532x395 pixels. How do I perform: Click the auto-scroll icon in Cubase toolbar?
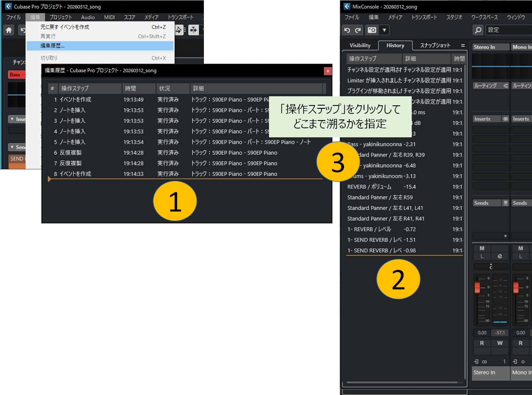click(x=194, y=30)
